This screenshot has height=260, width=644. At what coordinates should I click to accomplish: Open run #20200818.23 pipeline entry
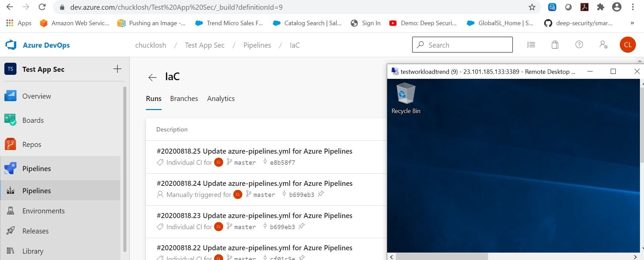[x=254, y=215]
